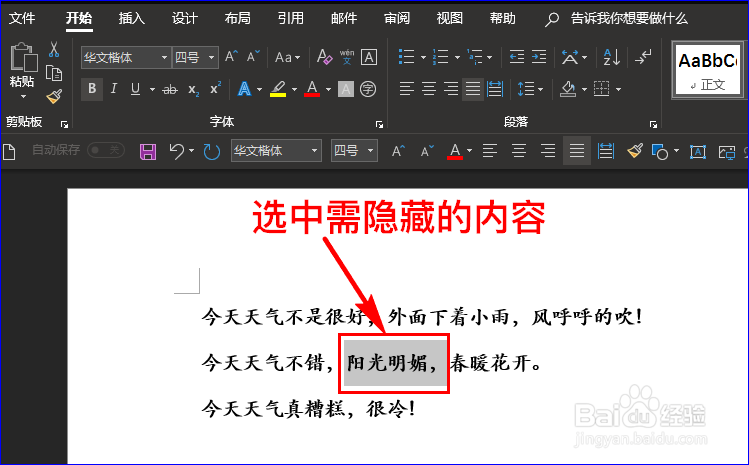The image size is (749, 465).
Task: Click paragraph shading paint bucket
Action: point(567,89)
